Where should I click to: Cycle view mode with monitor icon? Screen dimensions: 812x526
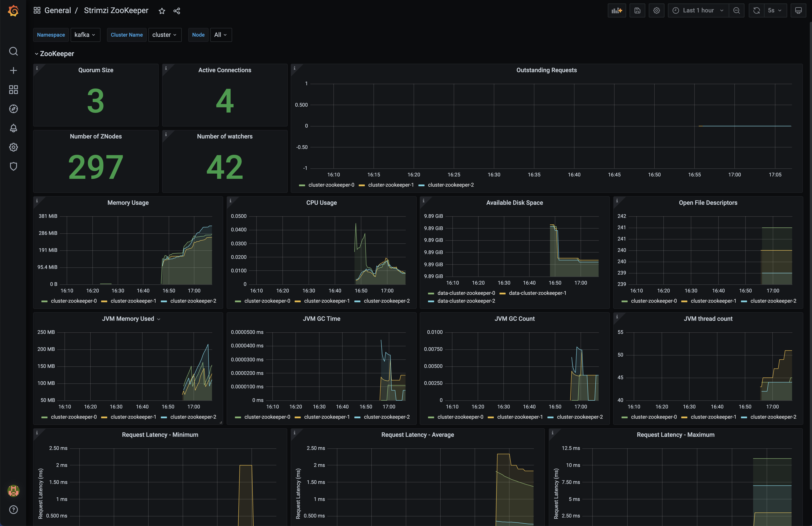pos(798,11)
